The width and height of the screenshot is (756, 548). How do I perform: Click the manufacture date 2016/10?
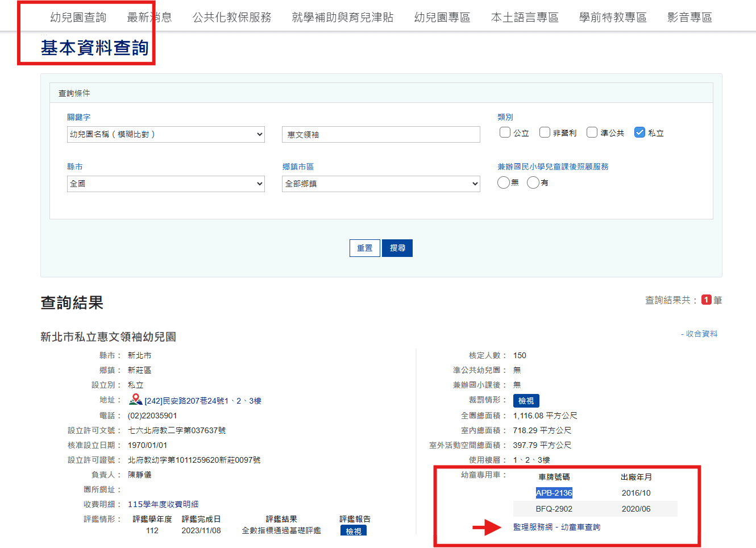636,493
